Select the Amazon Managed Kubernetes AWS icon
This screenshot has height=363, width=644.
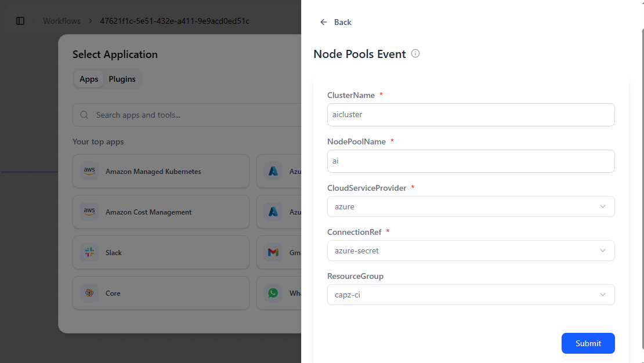(89, 171)
